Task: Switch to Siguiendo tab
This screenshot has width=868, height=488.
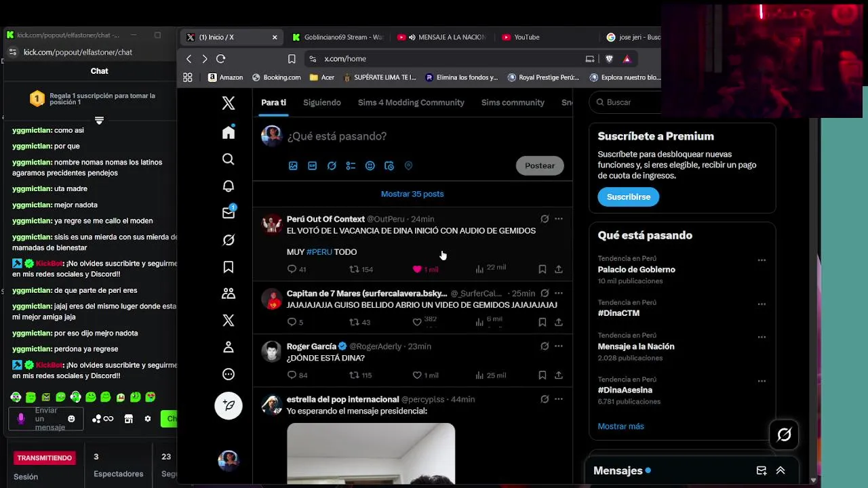Action: (322, 102)
